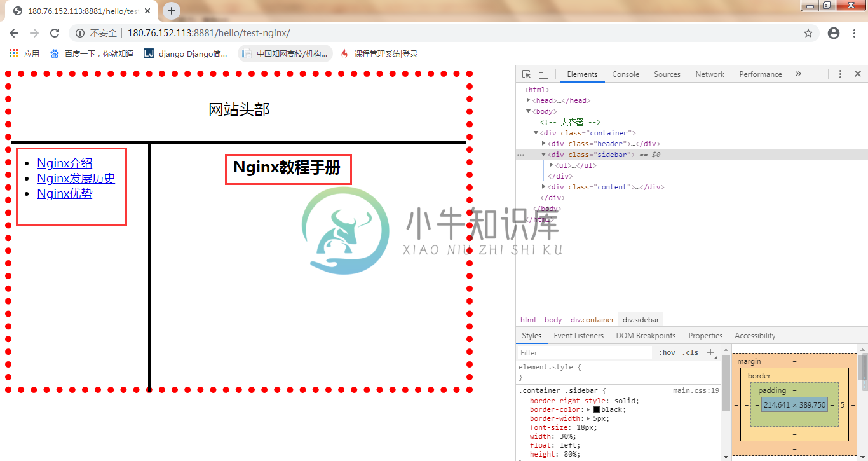
Task: Open the django Django简 bookmark
Action: tap(186, 54)
